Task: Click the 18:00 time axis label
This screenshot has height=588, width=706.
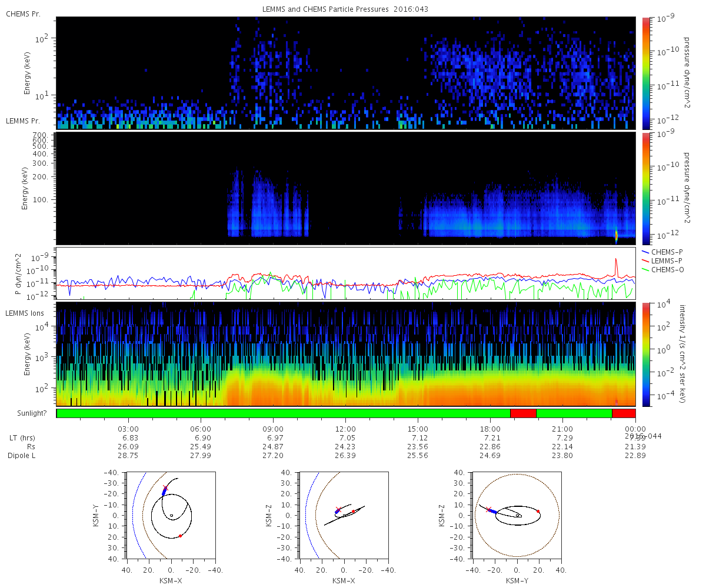Action: 490,429
